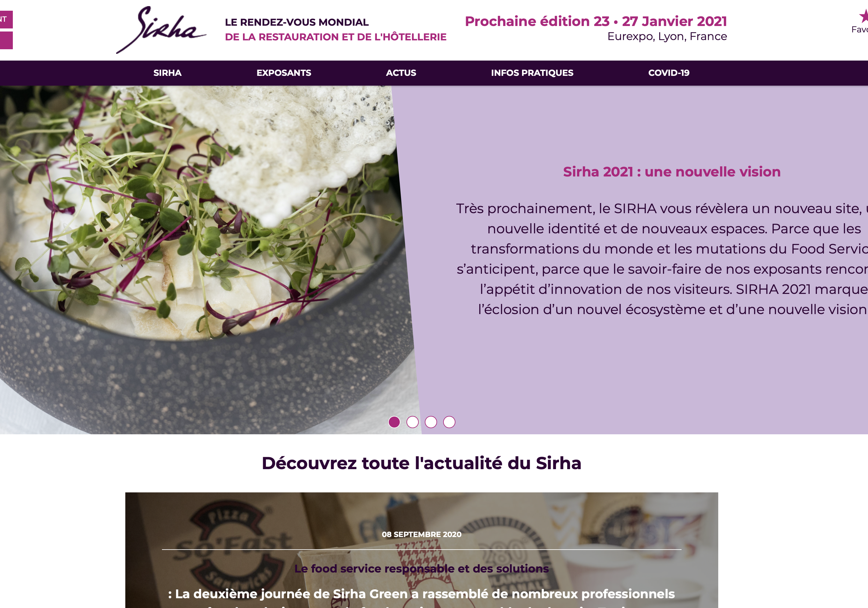Open the SIRHA navigation menu
Viewport: 868px width, 608px height.
coord(167,73)
